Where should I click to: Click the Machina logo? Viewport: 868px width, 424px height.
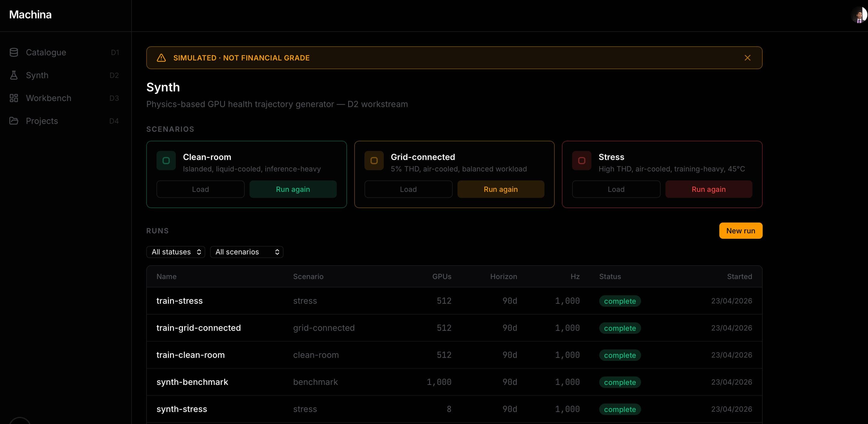click(30, 14)
